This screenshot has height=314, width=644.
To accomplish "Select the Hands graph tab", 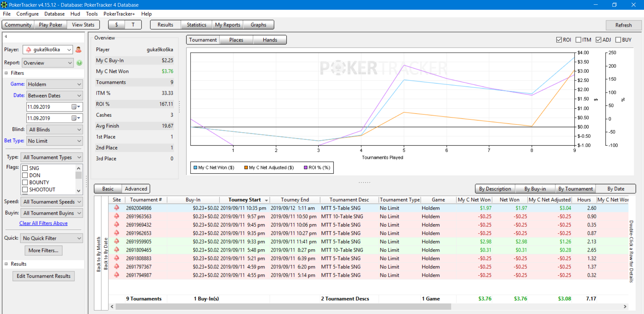I will pyautogui.click(x=270, y=40).
